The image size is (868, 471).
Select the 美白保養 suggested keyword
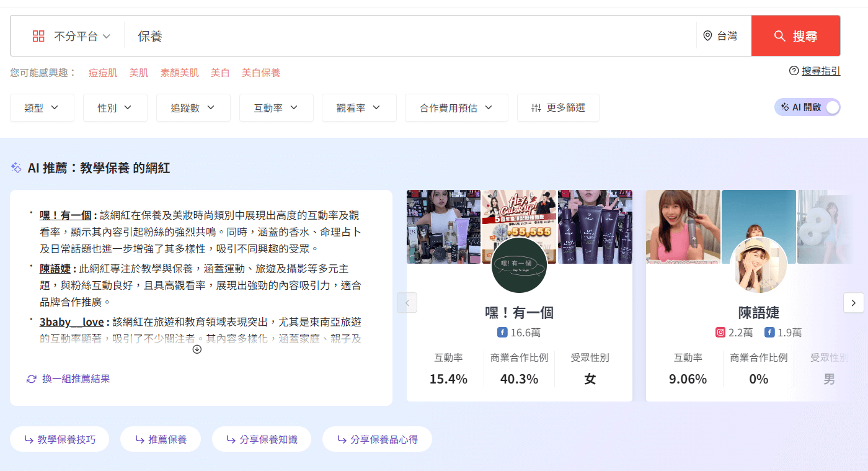[x=261, y=73]
